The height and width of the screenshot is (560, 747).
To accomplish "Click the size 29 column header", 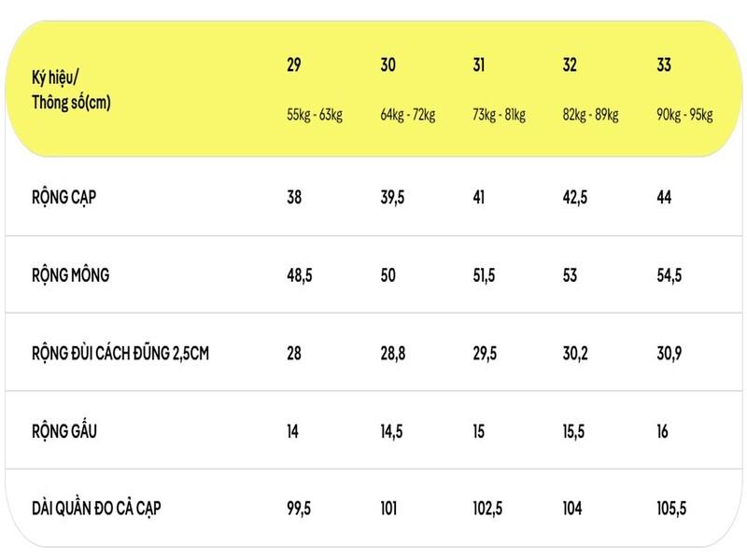I will tap(294, 65).
